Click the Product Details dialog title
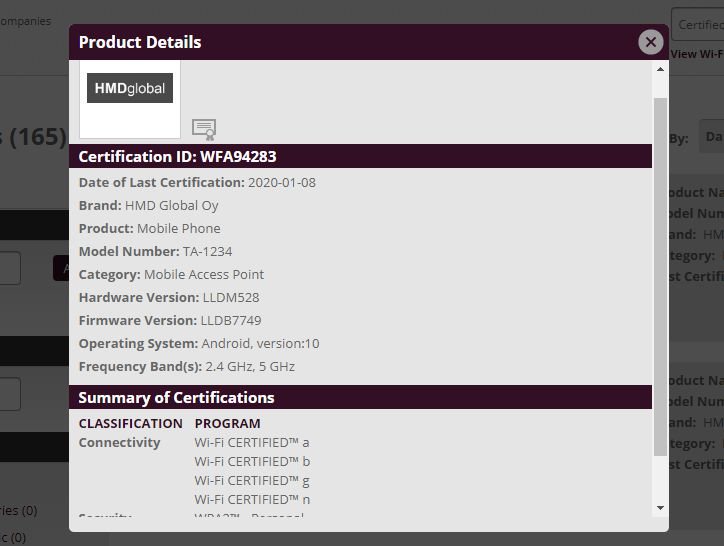 tap(140, 42)
